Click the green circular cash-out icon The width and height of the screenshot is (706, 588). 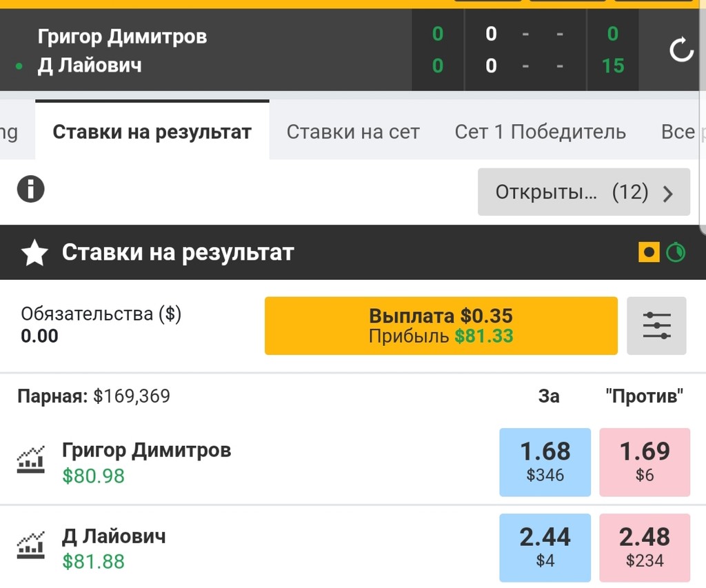[676, 253]
